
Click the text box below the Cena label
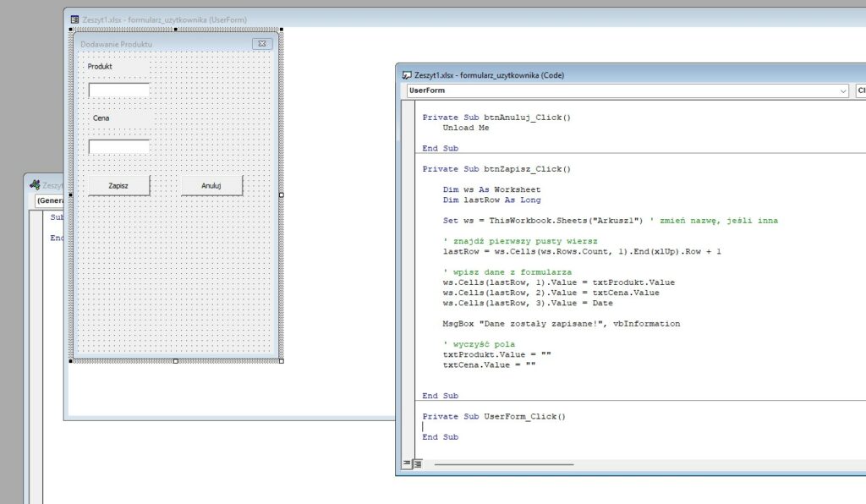pos(118,147)
